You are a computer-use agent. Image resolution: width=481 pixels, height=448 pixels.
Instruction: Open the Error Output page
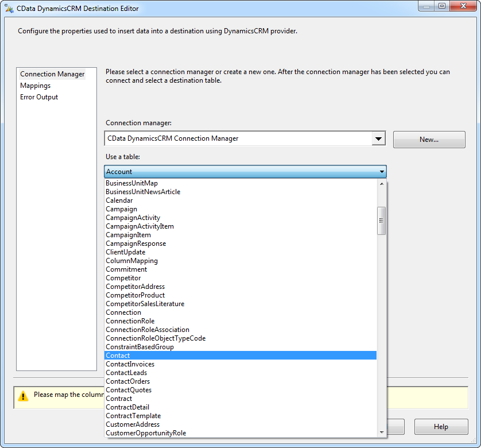click(x=39, y=97)
